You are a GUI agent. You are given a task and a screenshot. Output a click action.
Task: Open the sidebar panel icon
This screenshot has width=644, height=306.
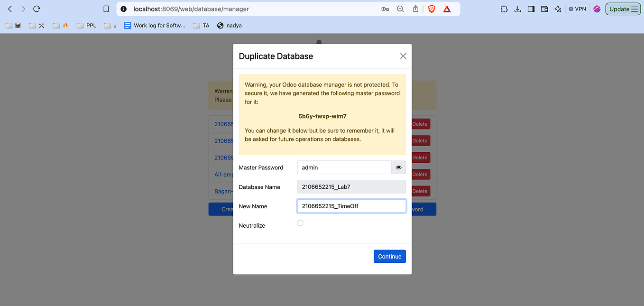coord(531,9)
